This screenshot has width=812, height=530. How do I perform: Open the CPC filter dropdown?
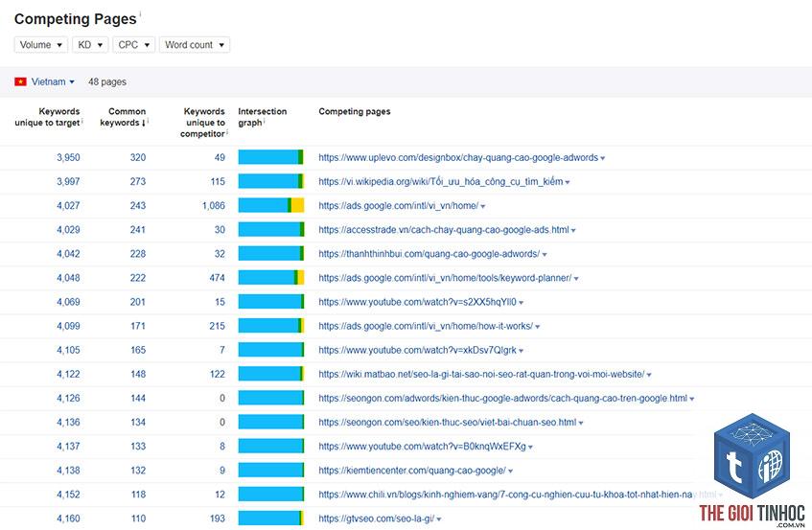point(133,45)
